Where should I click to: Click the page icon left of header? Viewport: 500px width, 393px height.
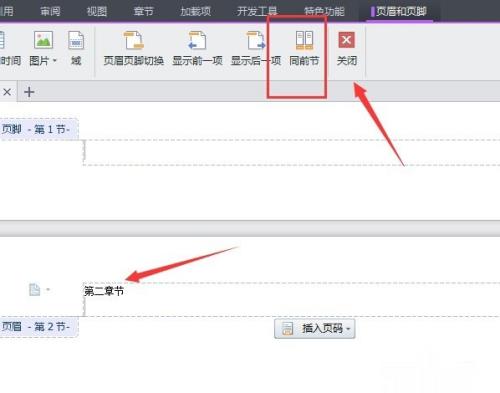34,289
